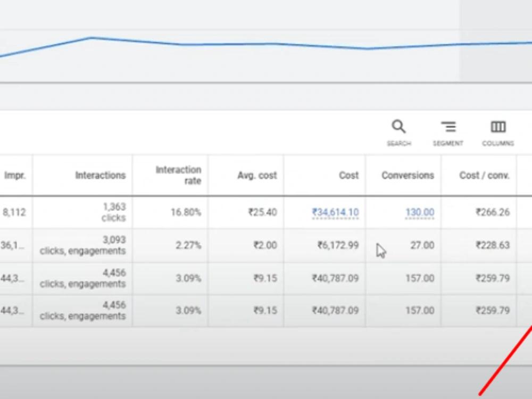Viewport: 532px width, 399px height.
Task: Sort by Impr. column header
Action: click(x=15, y=176)
